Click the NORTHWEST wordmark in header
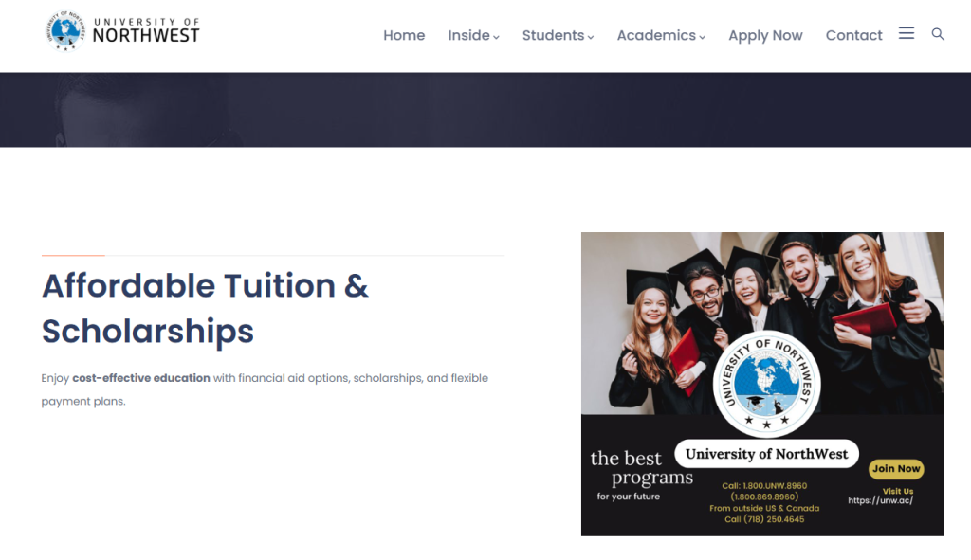971x560 pixels. (x=146, y=36)
